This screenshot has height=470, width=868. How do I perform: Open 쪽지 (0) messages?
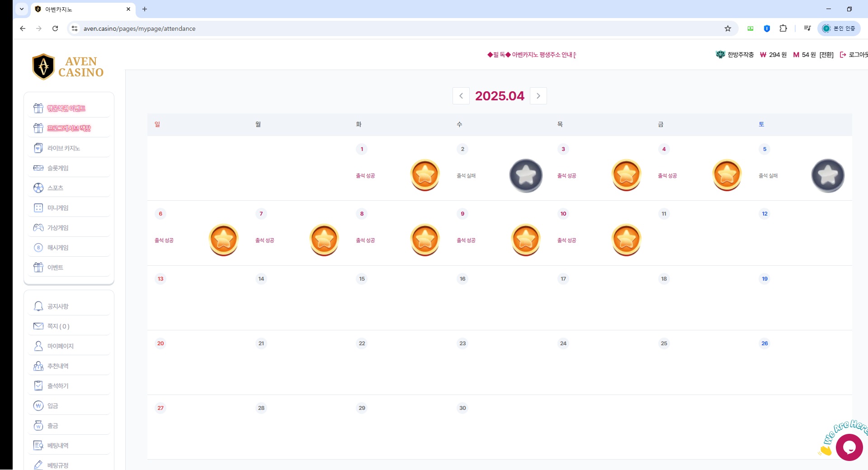58,326
